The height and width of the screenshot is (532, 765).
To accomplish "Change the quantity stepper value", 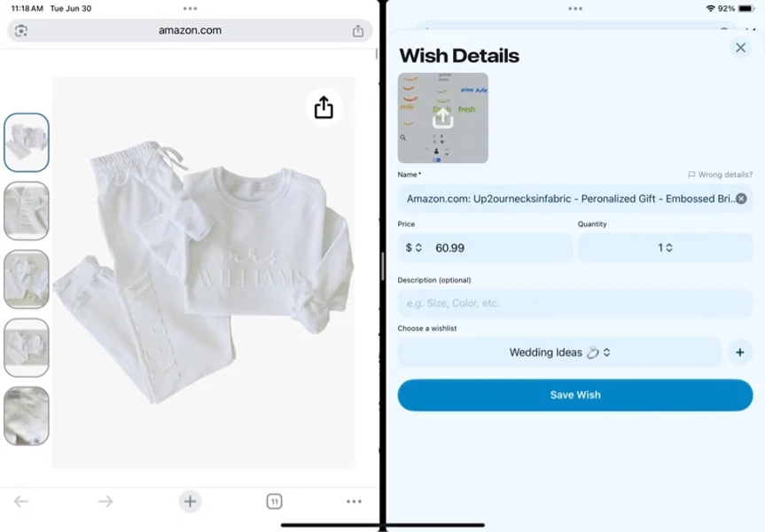I will (665, 247).
